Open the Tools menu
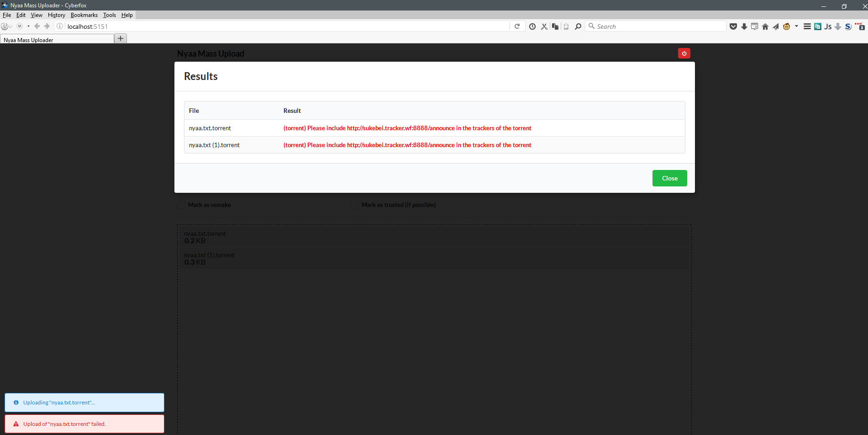 click(110, 15)
